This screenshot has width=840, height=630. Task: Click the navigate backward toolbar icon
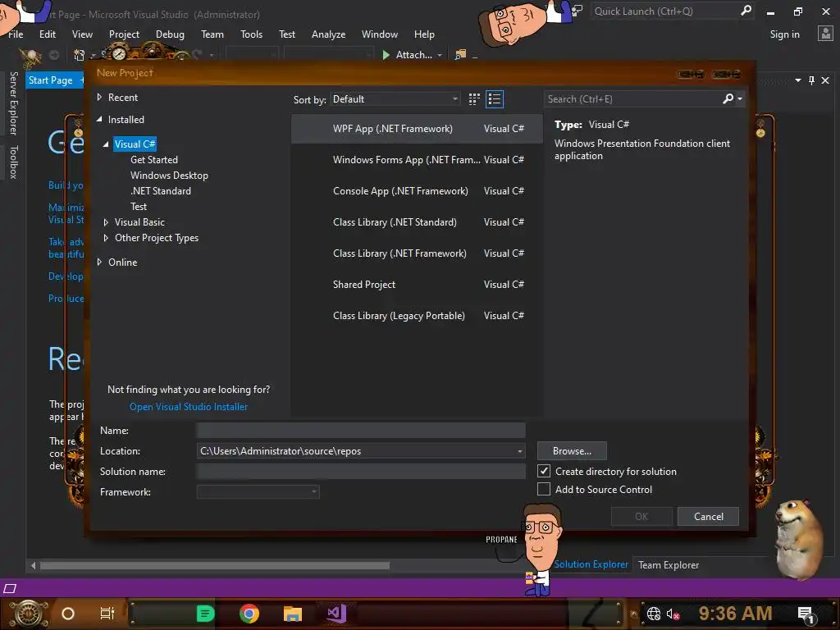(x=30, y=55)
